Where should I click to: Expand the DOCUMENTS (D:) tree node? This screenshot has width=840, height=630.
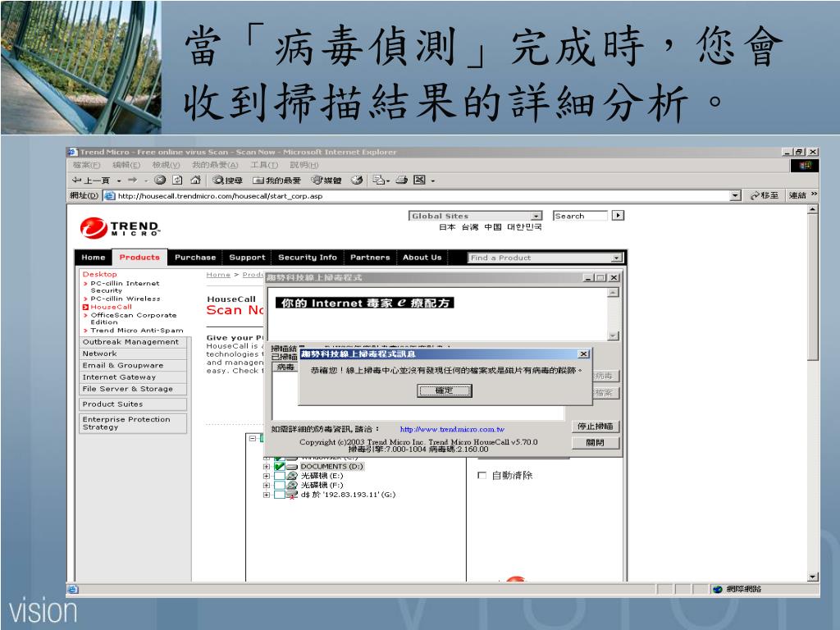point(267,467)
